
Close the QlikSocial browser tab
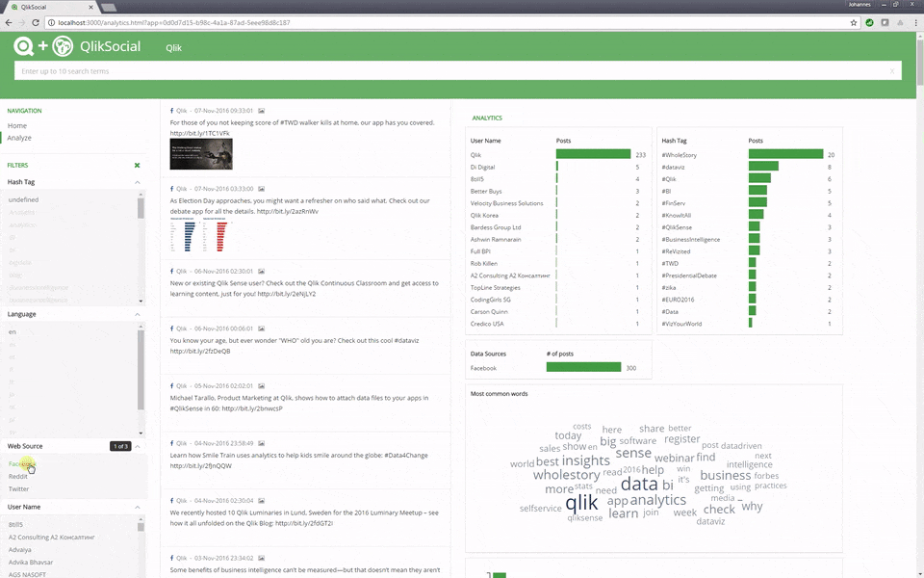[91, 7]
